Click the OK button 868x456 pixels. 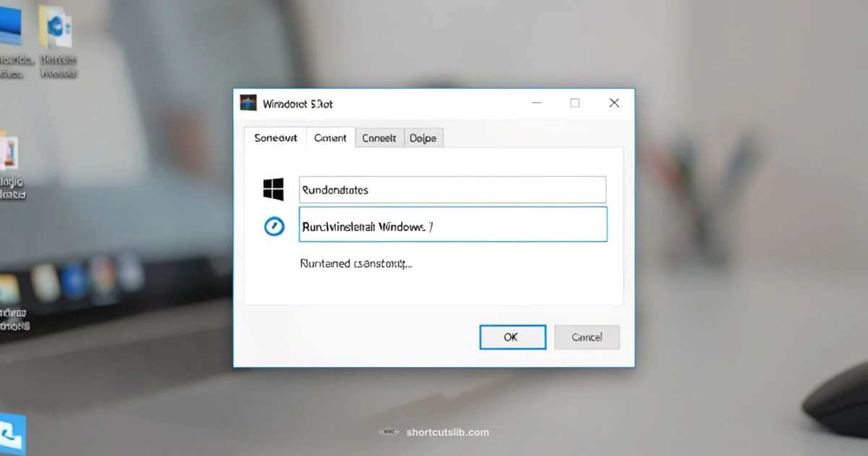pyautogui.click(x=512, y=337)
